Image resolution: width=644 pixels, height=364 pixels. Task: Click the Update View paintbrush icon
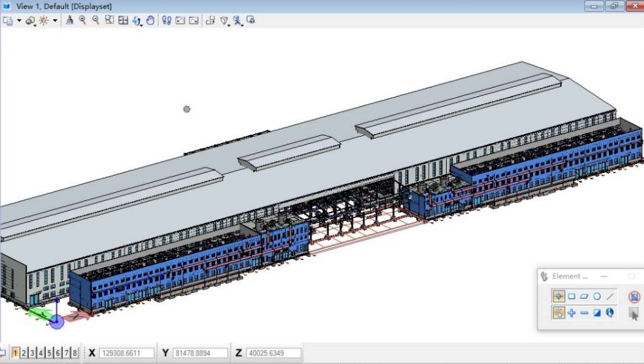click(70, 20)
